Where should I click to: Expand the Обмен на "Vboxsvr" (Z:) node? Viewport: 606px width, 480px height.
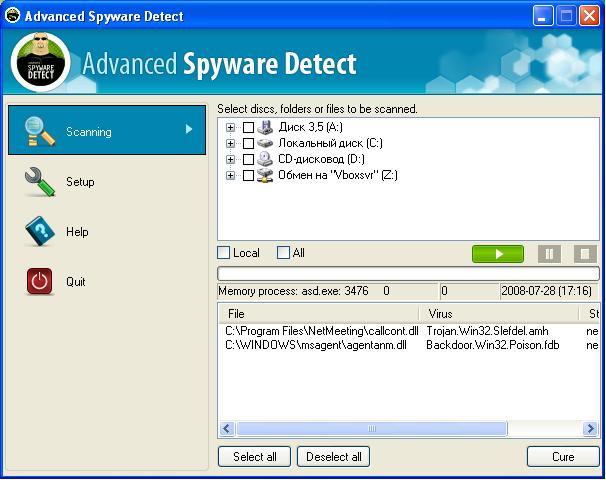pos(230,175)
